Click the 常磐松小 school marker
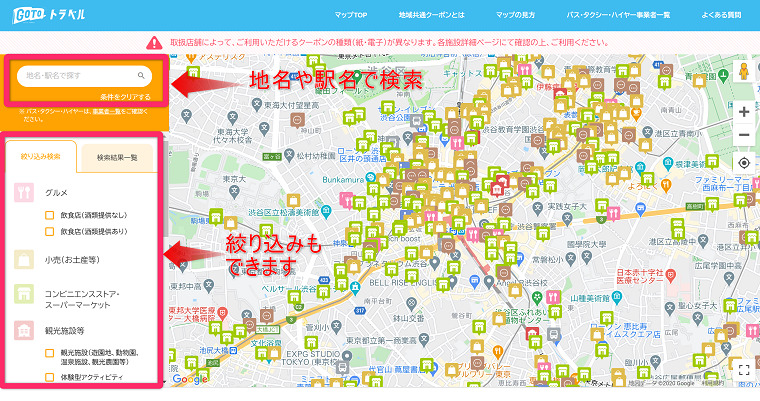This screenshot has width=760, height=401. pyautogui.click(x=570, y=258)
